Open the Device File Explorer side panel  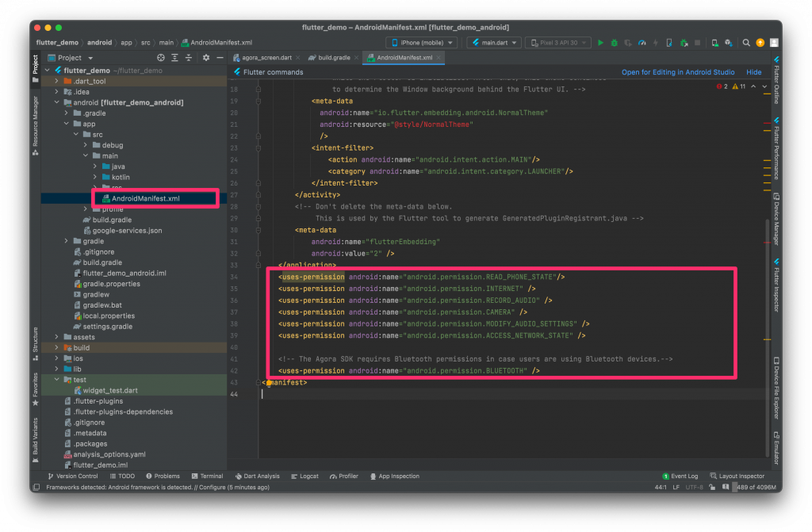point(776,388)
